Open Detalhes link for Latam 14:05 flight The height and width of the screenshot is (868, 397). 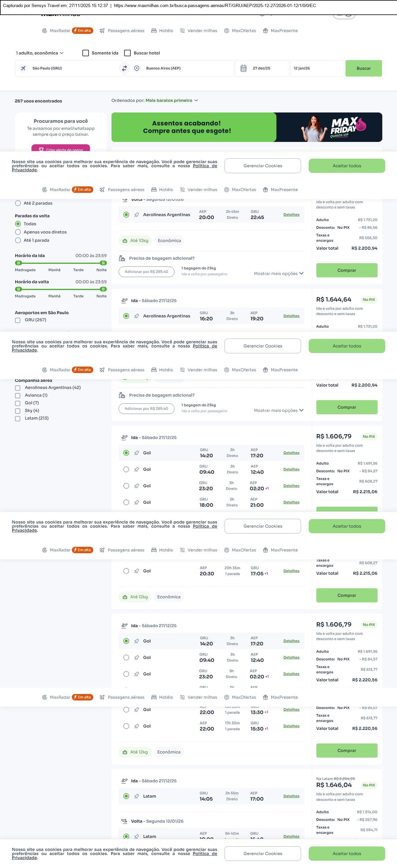coord(291,796)
